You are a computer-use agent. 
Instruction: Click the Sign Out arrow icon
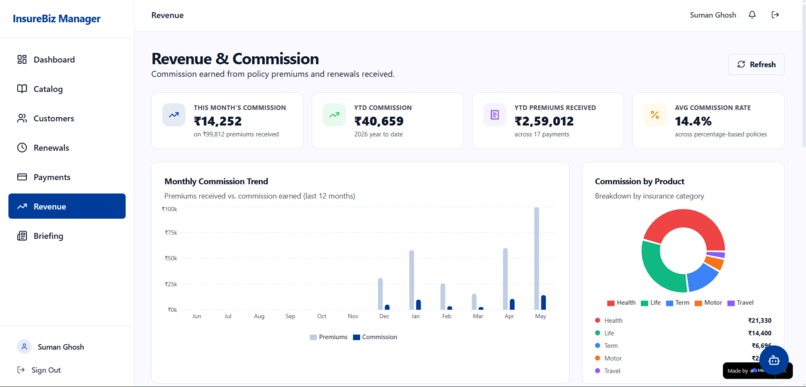(x=21, y=370)
